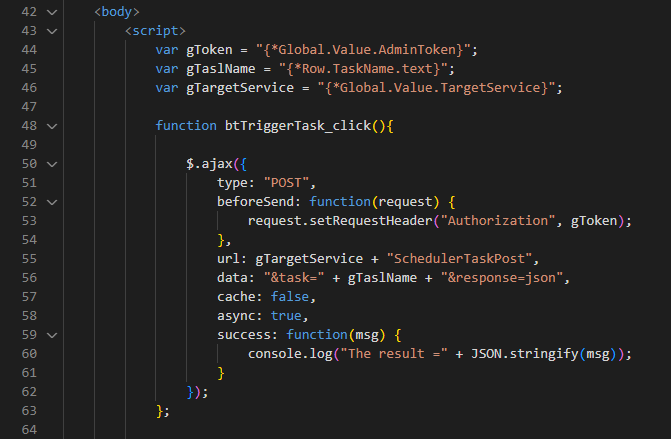Select line number 63 in the gutter

pyautogui.click(x=29, y=411)
